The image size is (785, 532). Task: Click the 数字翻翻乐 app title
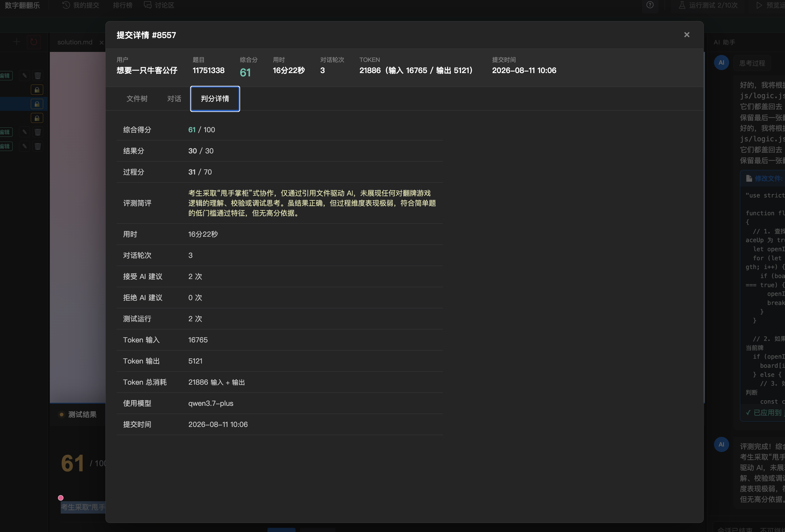click(22, 5)
